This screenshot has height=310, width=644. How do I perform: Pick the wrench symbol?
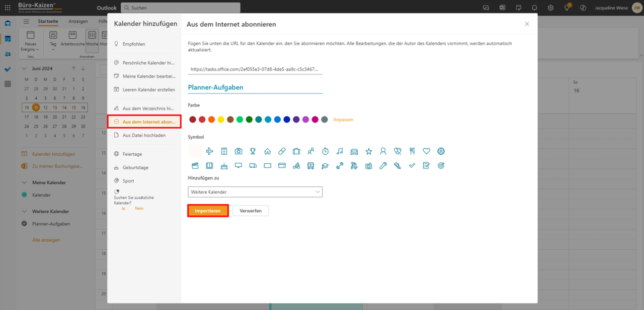(x=383, y=165)
